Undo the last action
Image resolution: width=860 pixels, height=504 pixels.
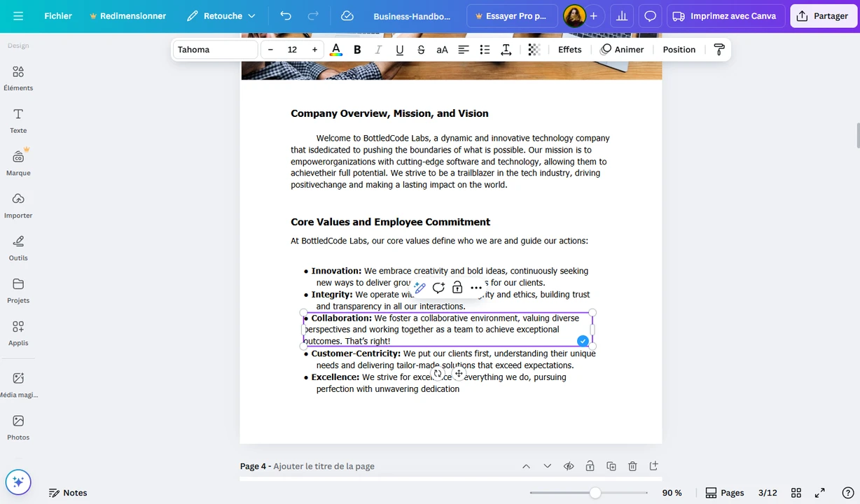coord(285,16)
